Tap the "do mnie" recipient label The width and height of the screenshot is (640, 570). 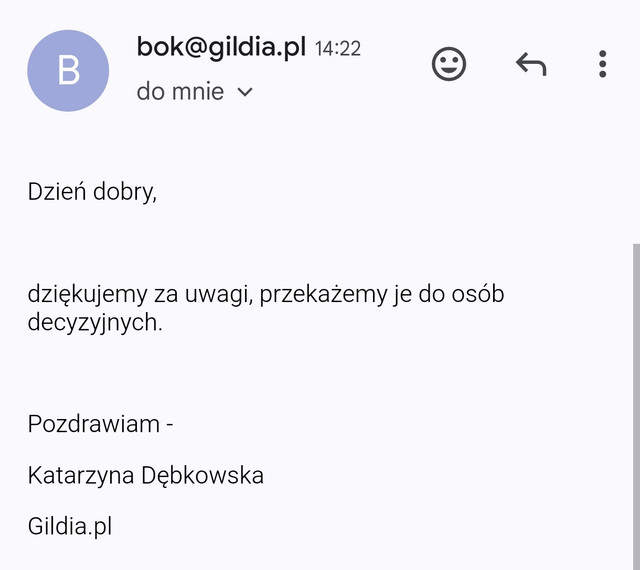(x=180, y=93)
